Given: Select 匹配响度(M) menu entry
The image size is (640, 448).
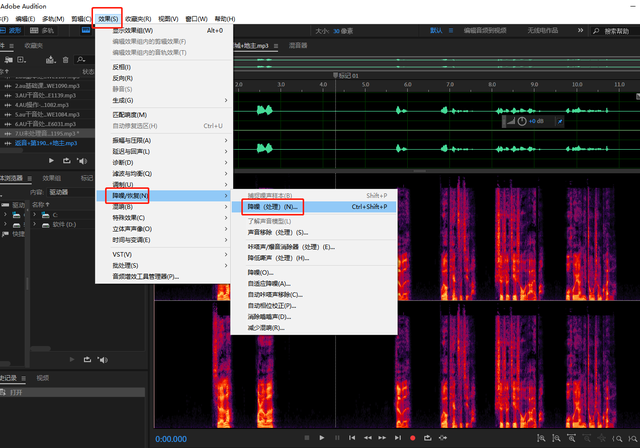Looking at the screenshot, I should 162,115.
